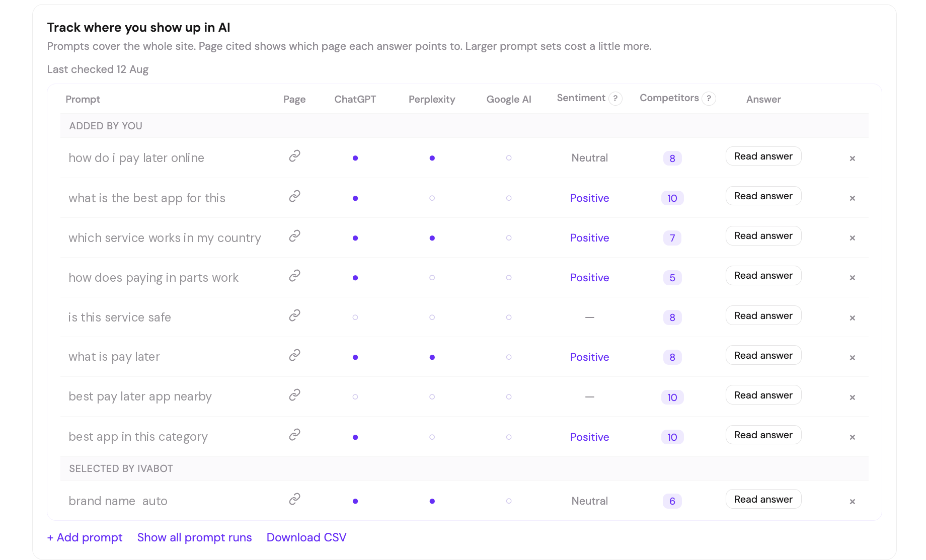Click competitor count 5 for 'how does paying in parts work'

[x=672, y=278]
